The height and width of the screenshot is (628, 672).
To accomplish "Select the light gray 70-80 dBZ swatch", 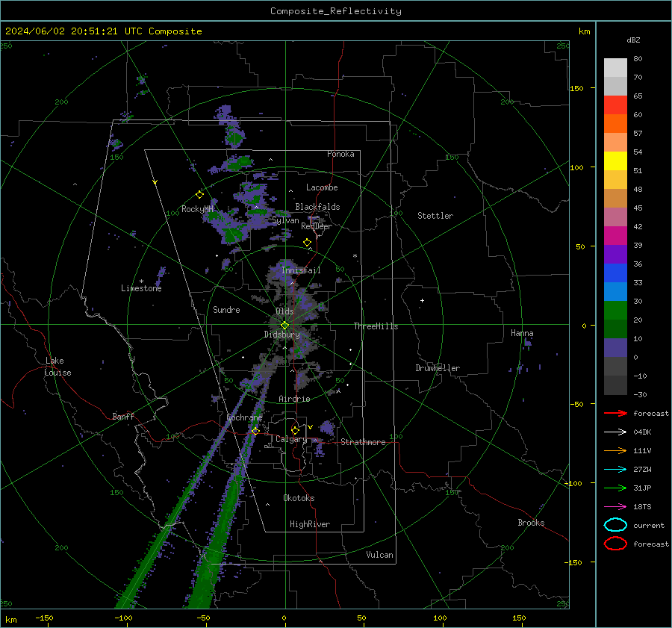I will click(615, 68).
